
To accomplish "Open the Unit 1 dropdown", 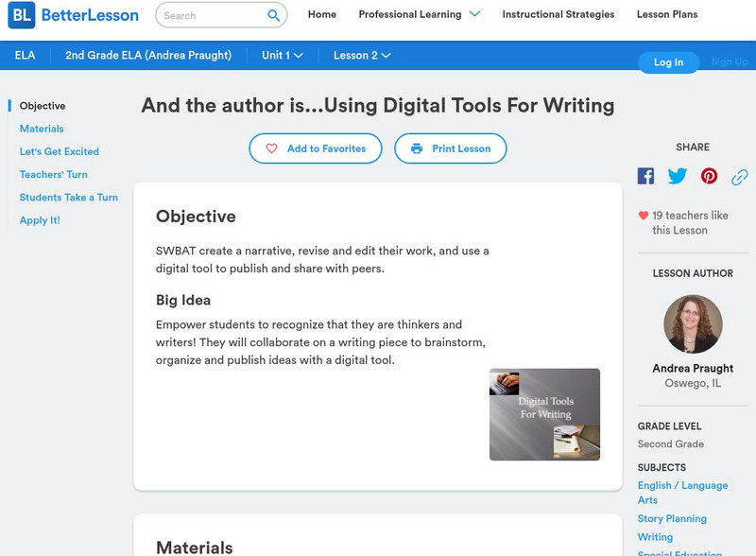I will tap(283, 56).
